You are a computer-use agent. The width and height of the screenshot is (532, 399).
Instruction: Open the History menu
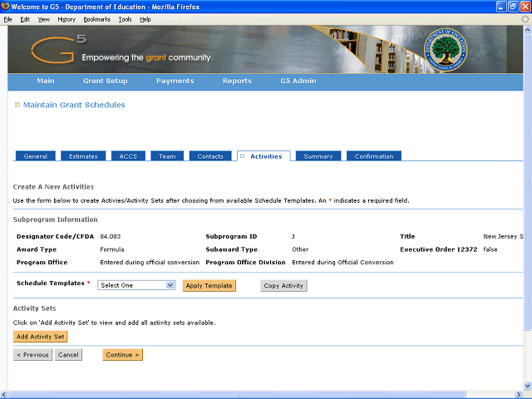click(x=66, y=19)
